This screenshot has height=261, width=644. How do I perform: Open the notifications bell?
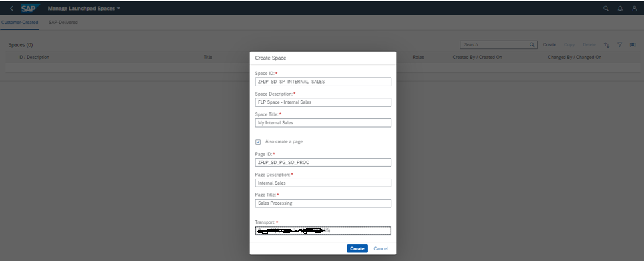click(620, 8)
